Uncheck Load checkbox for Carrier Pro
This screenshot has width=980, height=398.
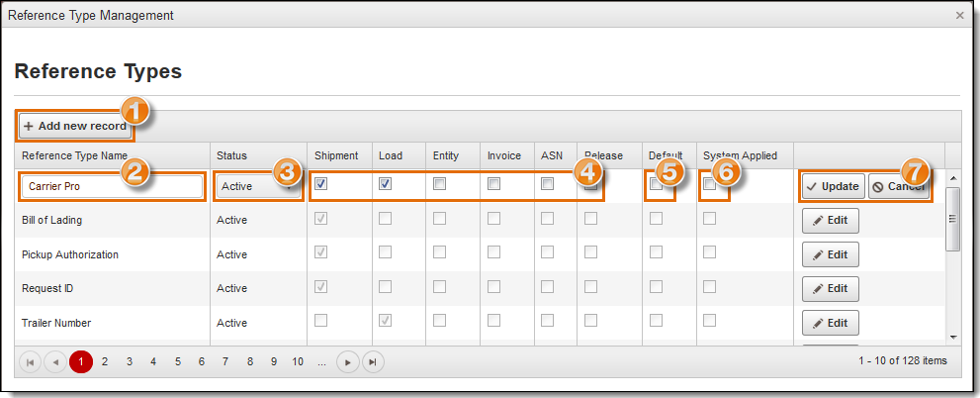(386, 184)
